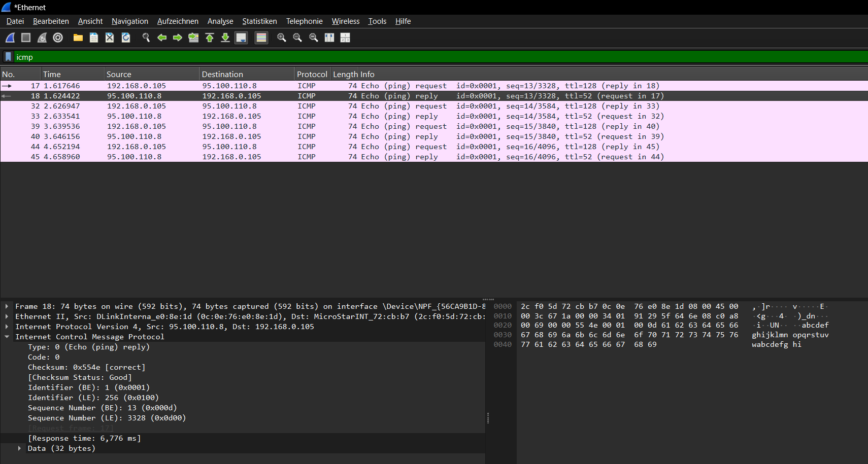Viewport: 868px width, 464px height.
Task: Click ASCII text 'ghijklmn opqrstuv' in bytes pane
Action: pos(790,335)
